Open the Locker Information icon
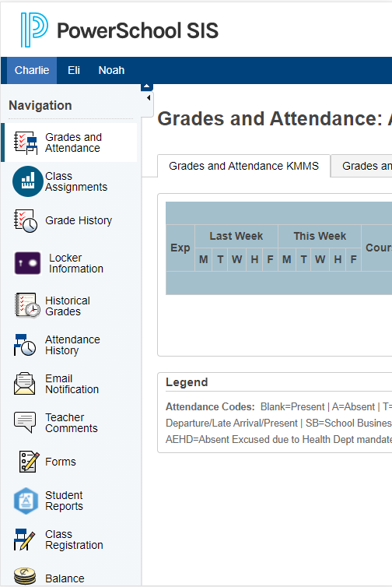Screen dimensions: 392x587 pos(27,263)
